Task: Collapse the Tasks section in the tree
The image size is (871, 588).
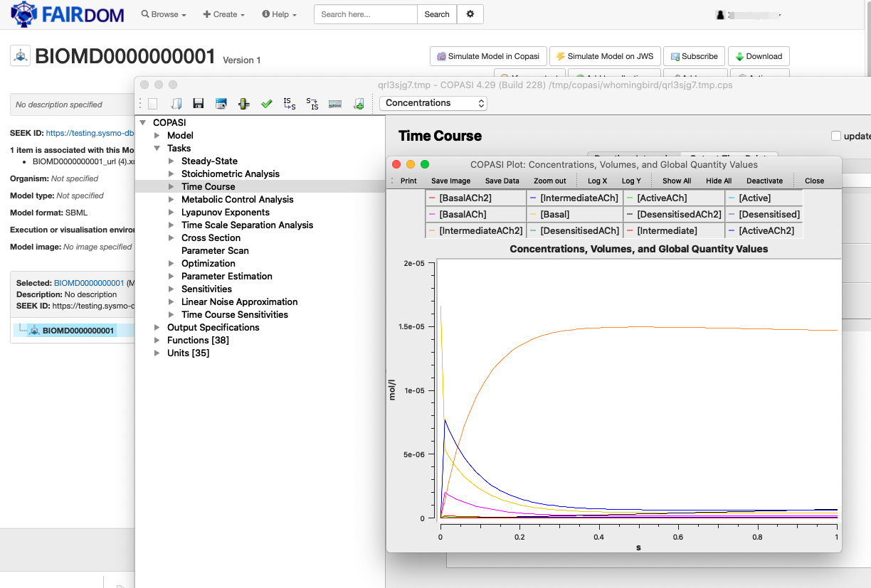Action: [158, 148]
